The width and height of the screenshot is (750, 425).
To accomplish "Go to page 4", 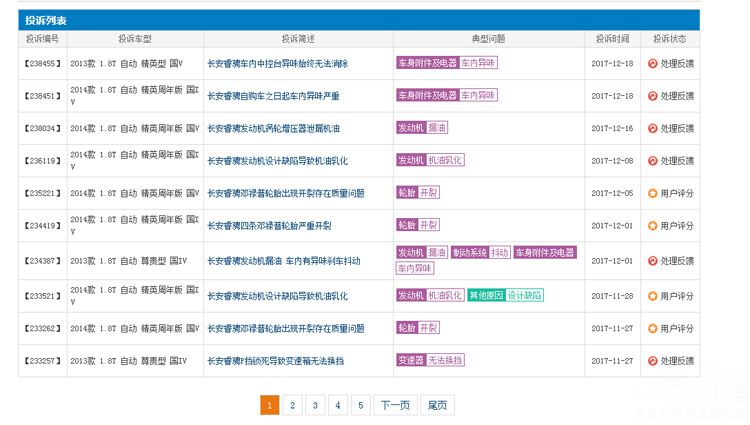I will coord(338,405).
